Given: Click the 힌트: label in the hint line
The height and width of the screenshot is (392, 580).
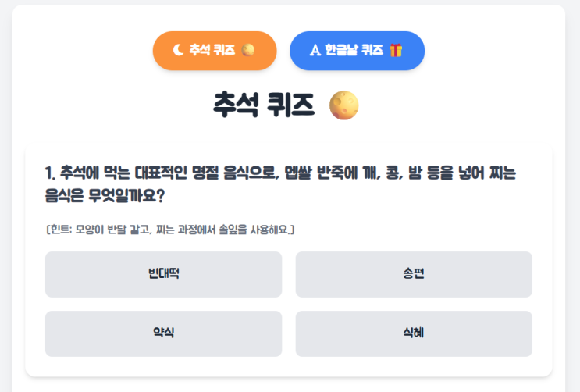Looking at the screenshot, I should click(x=62, y=230).
